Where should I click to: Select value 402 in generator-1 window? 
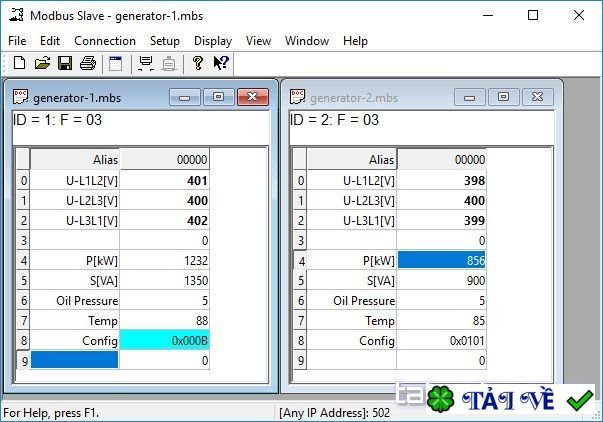(165, 220)
